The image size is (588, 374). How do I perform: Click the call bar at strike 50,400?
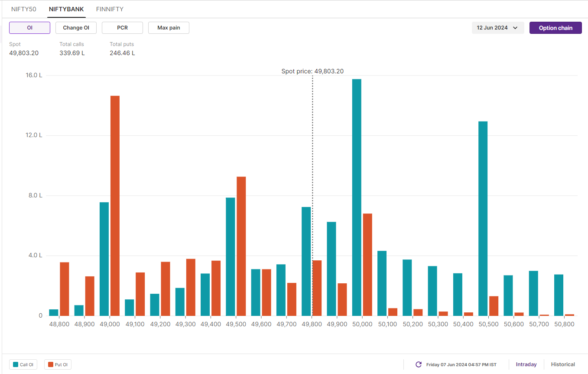458,295
